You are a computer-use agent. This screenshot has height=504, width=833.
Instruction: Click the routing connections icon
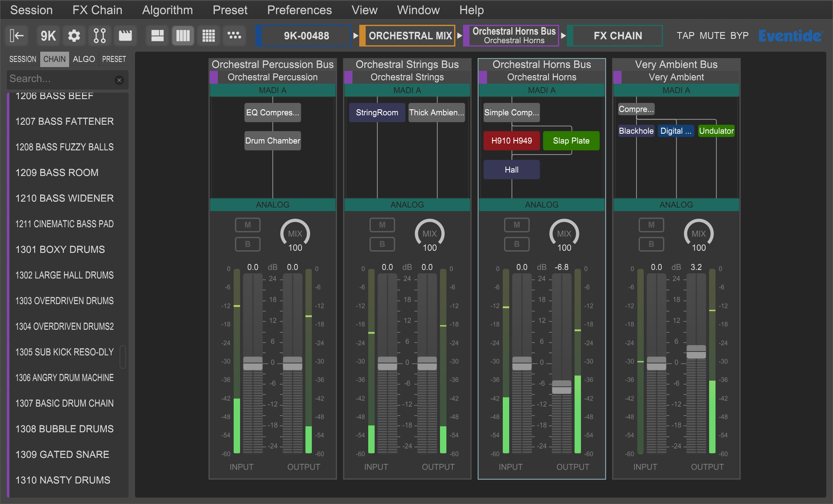pos(100,35)
